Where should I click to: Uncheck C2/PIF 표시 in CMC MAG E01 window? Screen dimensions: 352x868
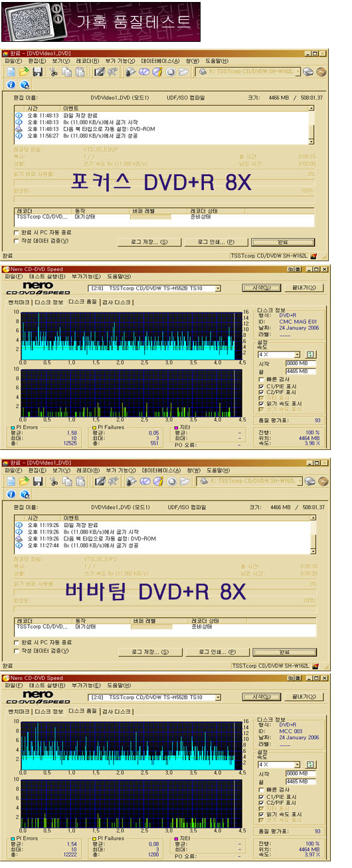(261, 392)
